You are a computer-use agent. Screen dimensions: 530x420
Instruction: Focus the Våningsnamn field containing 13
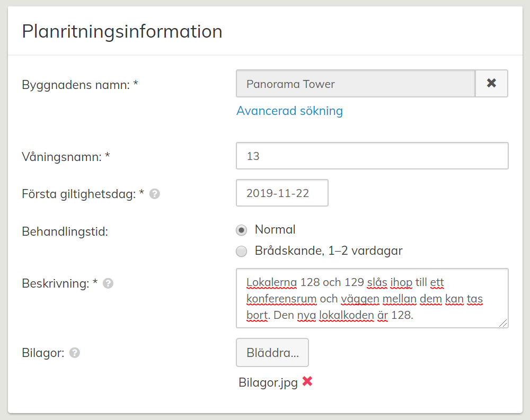(x=372, y=156)
